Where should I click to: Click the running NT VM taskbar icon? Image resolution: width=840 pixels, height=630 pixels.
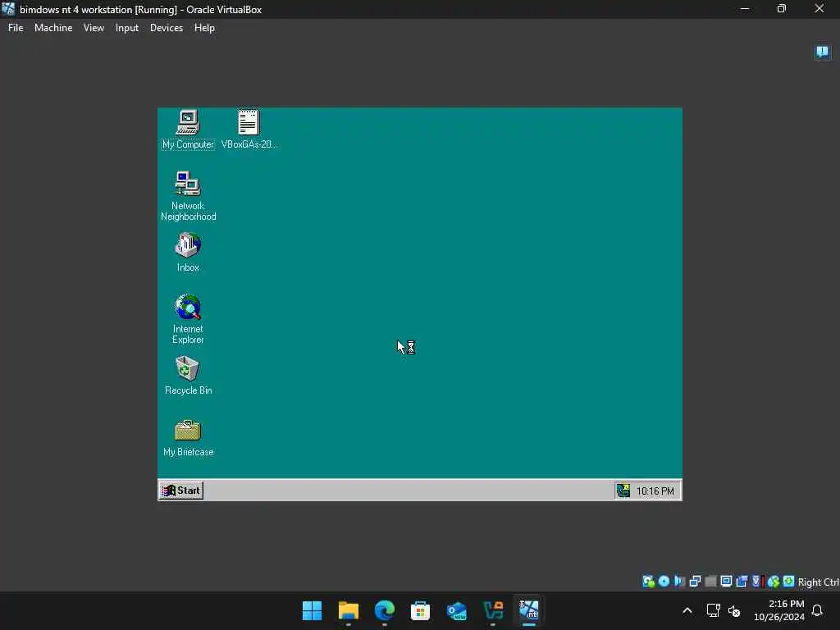click(529, 610)
